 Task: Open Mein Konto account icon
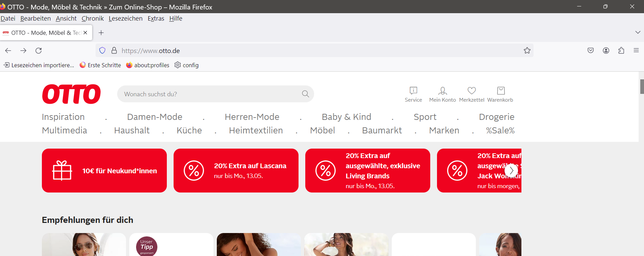442,95
